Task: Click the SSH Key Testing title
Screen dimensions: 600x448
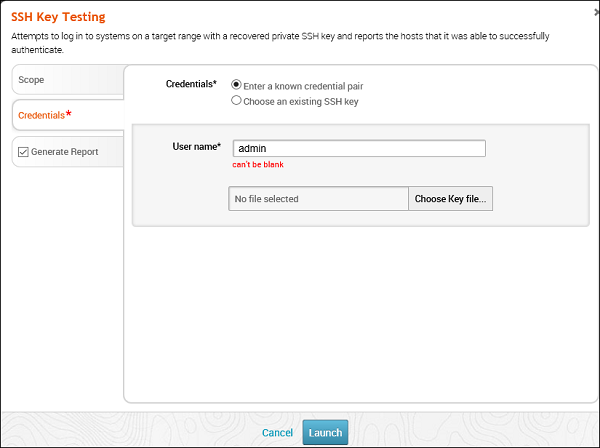Action: coord(58,17)
